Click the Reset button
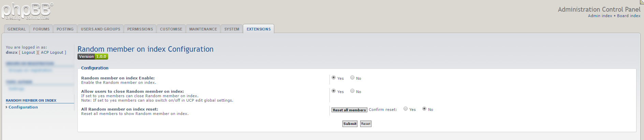644x140 pixels. pyautogui.click(x=366, y=124)
